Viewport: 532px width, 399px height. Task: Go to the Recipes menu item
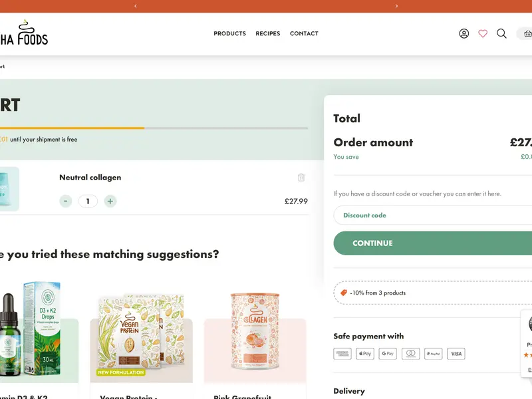pyautogui.click(x=268, y=33)
